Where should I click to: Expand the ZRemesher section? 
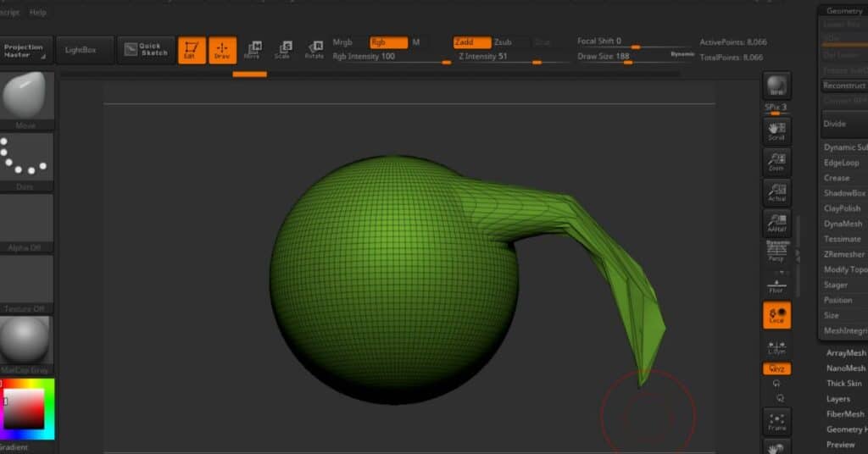click(x=843, y=254)
